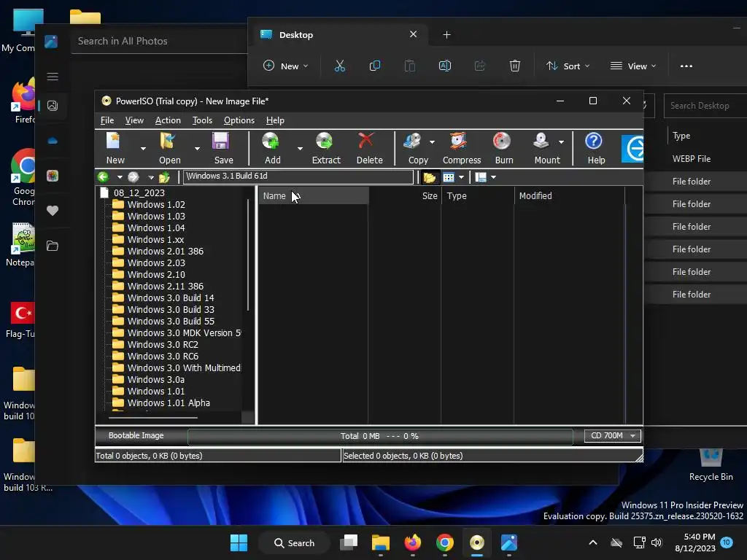Click the Photos favorites heart icon

(x=53, y=211)
